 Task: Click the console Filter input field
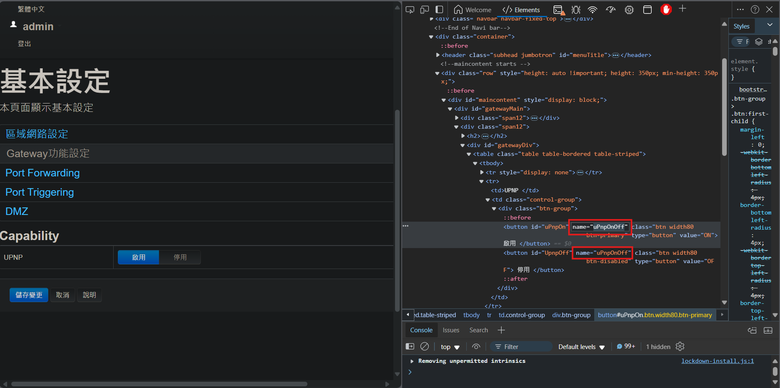[x=521, y=347]
